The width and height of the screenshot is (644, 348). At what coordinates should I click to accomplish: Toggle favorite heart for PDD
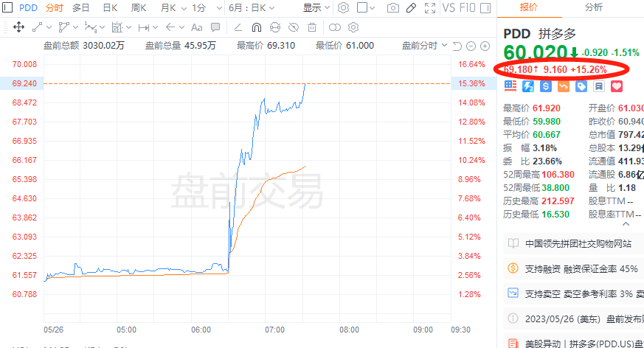point(617,86)
